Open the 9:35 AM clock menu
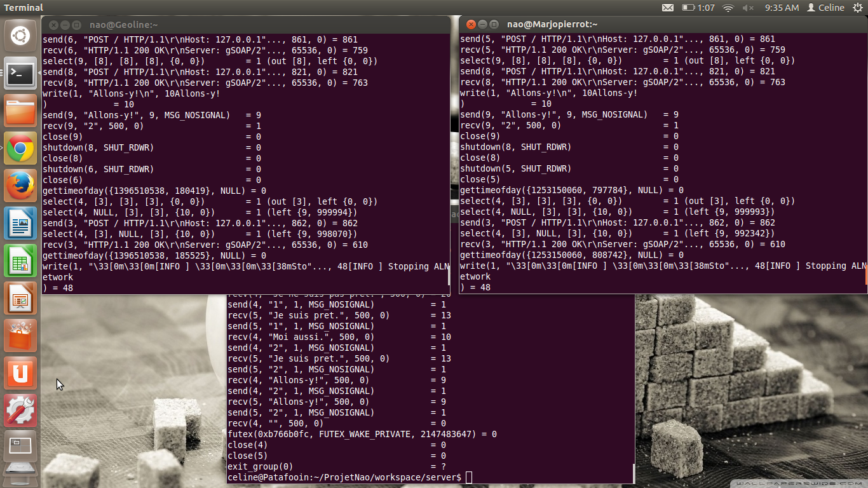 pyautogui.click(x=782, y=8)
